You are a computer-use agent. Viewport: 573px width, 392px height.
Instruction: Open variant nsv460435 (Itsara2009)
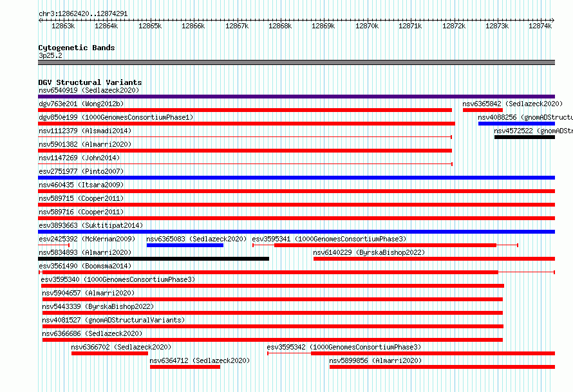pos(81,185)
